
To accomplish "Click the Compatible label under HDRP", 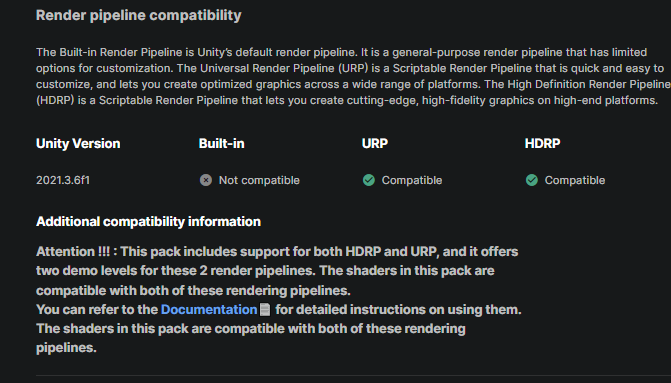I will coord(575,180).
